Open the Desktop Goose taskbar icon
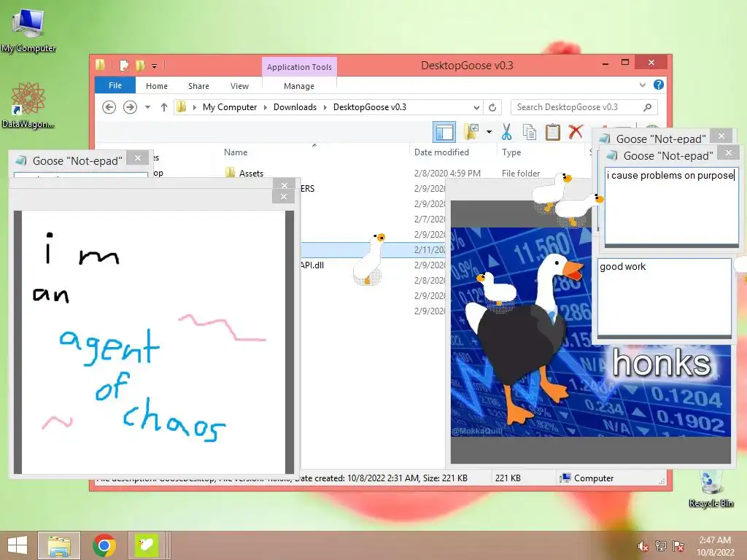747x560 pixels. coord(147,545)
